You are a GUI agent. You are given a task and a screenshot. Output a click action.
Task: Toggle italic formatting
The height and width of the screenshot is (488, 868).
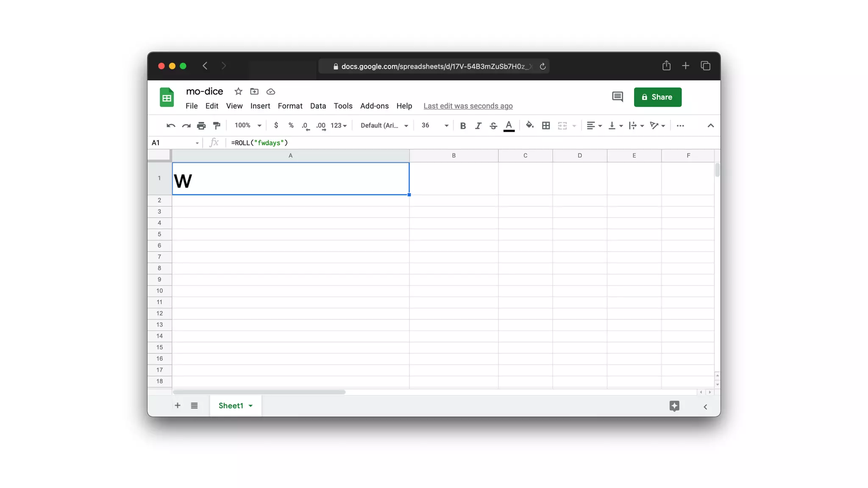[478, 125]
